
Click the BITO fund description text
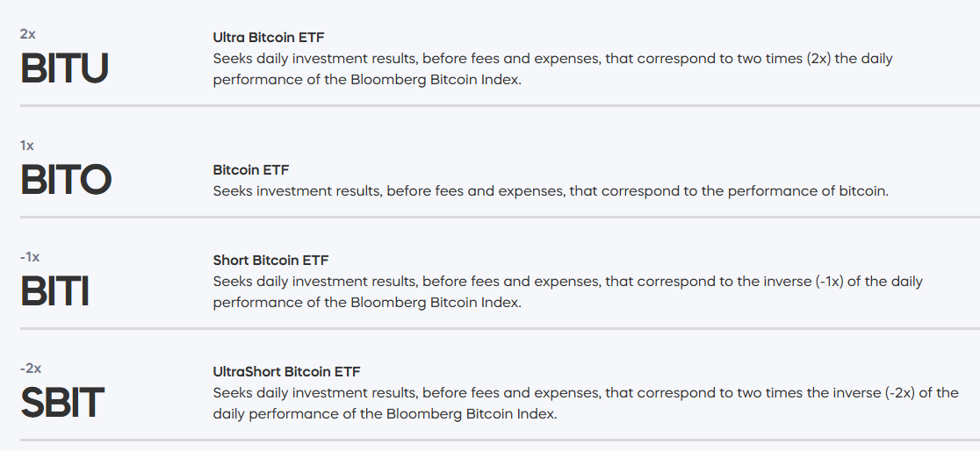[551, 191]
